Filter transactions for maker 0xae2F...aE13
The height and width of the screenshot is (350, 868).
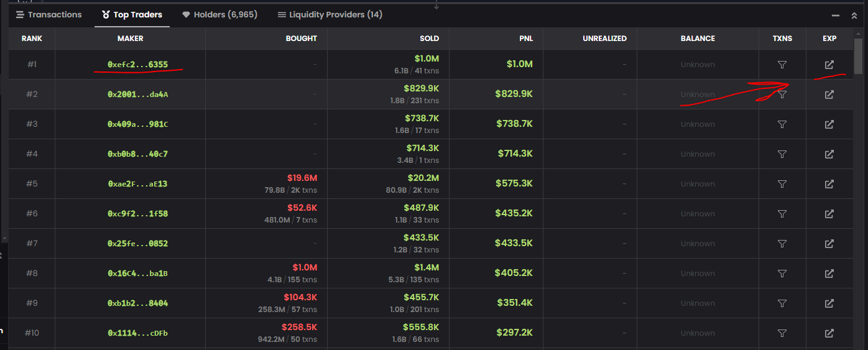[x=782, y=184]
